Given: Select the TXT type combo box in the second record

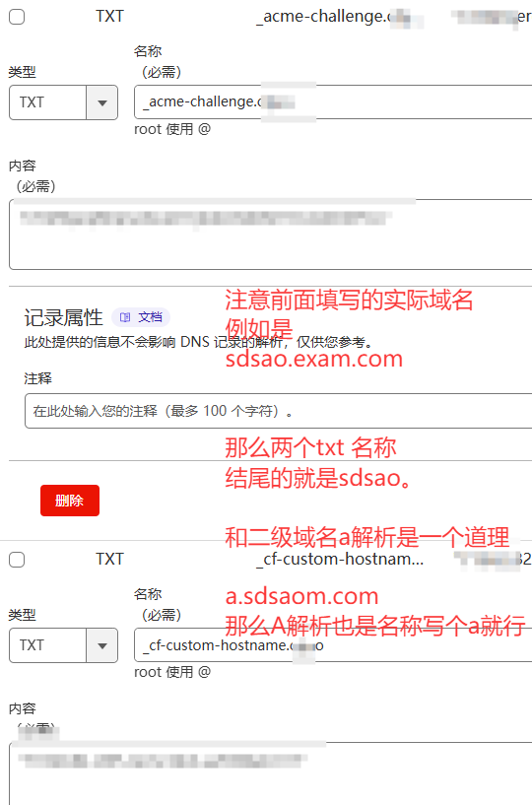Looking at the screenshot, I should pos(64,645).
